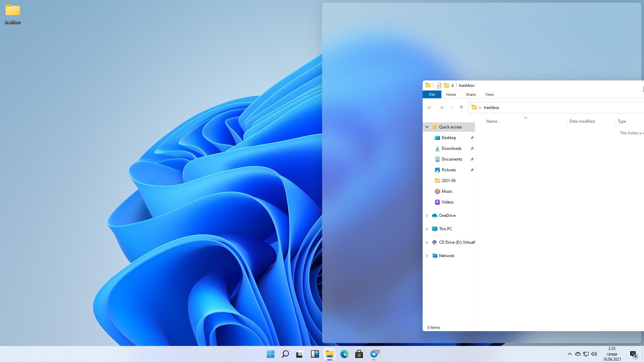This screenshot has height=362, width=644.
Task: Click the trashbox path in address bar
Action: click(x=491, y=108)
